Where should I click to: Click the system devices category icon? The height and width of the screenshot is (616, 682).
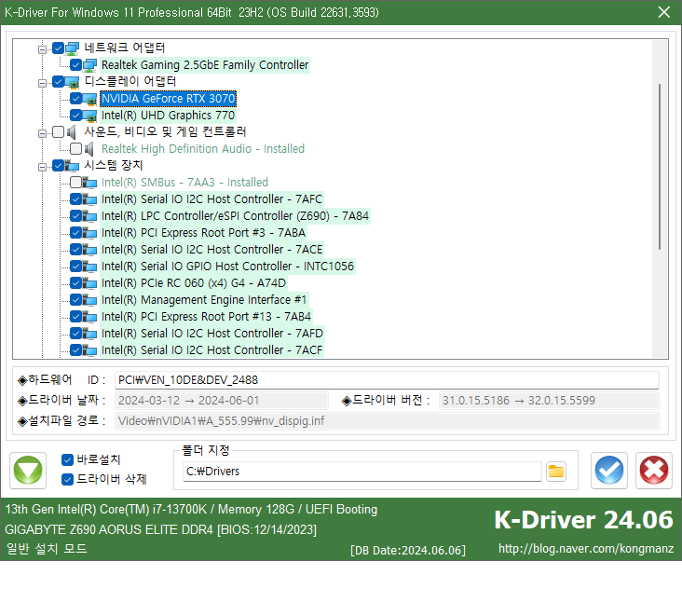point(72,165)
